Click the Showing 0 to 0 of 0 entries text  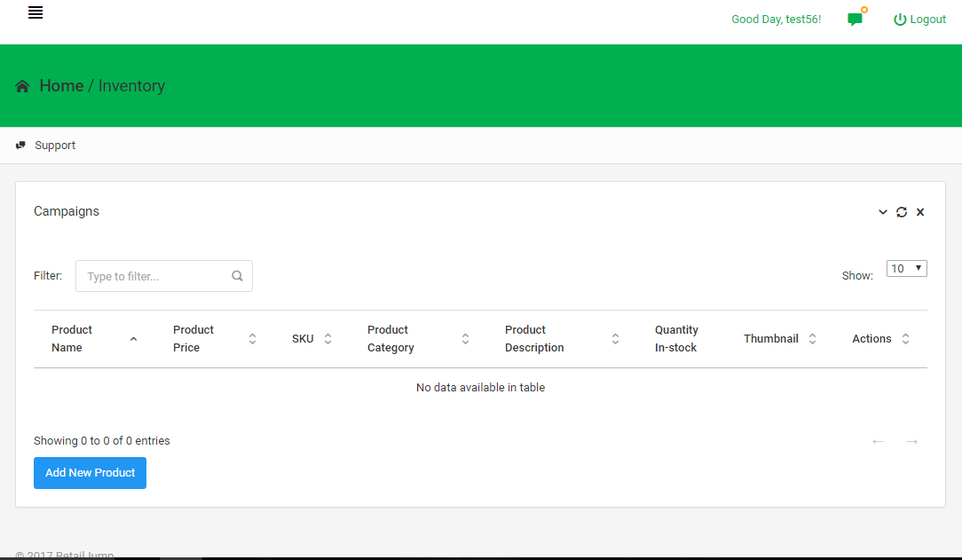[x=102, y=441]
